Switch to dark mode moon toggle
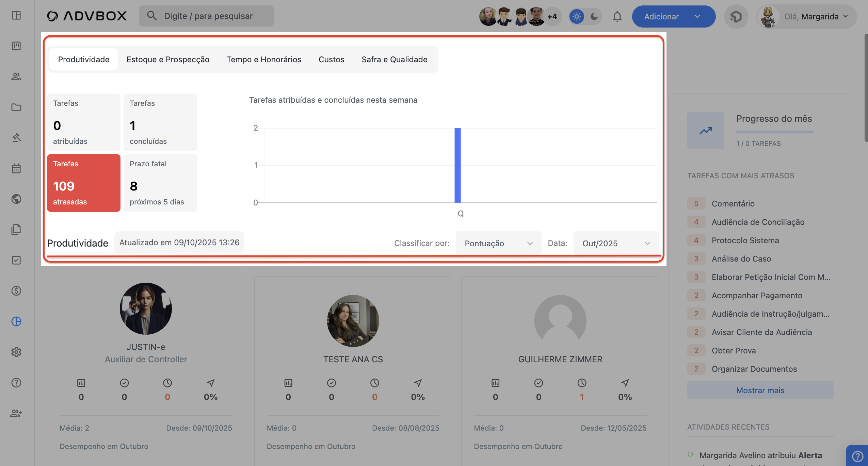 tap(594, 16)
